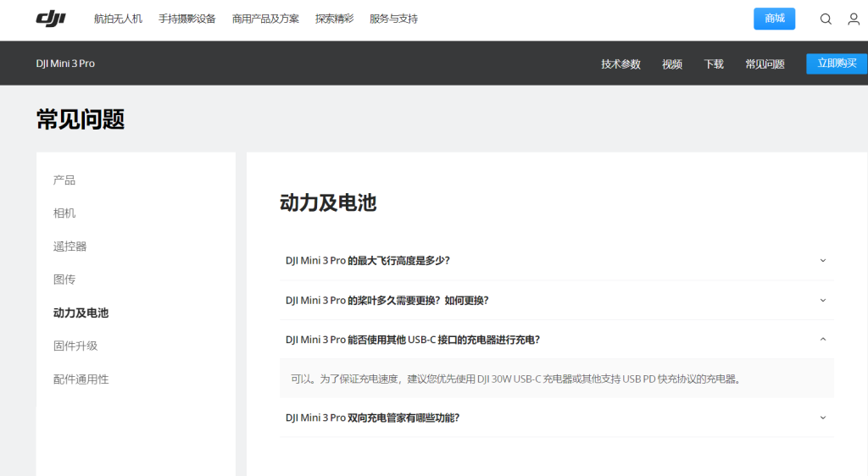868x476 pixels.
Task: Expand chevron for 双向充电管家 question
Action: (x=822, y=418)
